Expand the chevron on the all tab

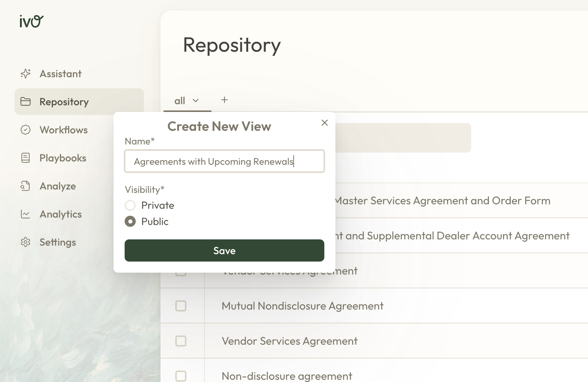coord(196,100)
